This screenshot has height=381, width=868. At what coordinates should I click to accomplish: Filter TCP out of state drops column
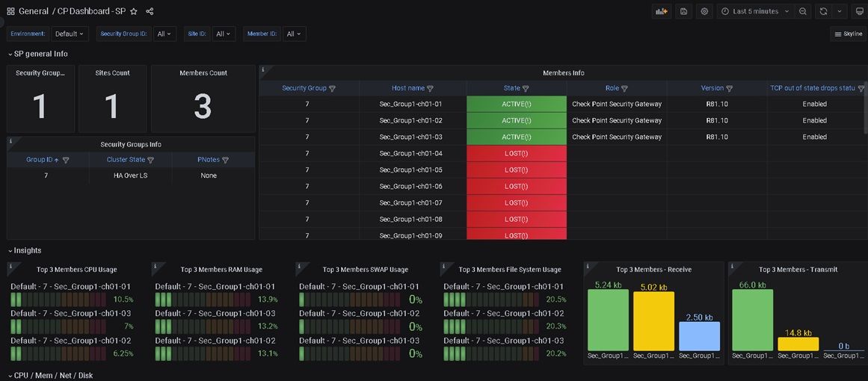pos(861,88)
